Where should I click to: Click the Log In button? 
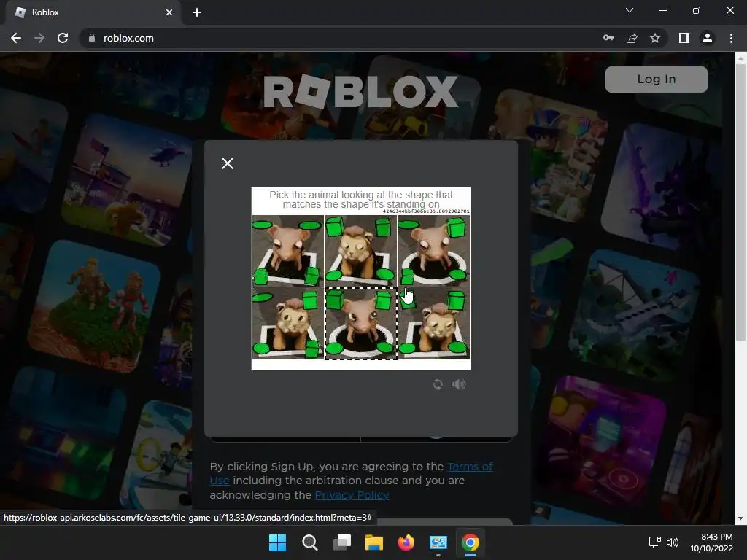click(x=656, y=79)
